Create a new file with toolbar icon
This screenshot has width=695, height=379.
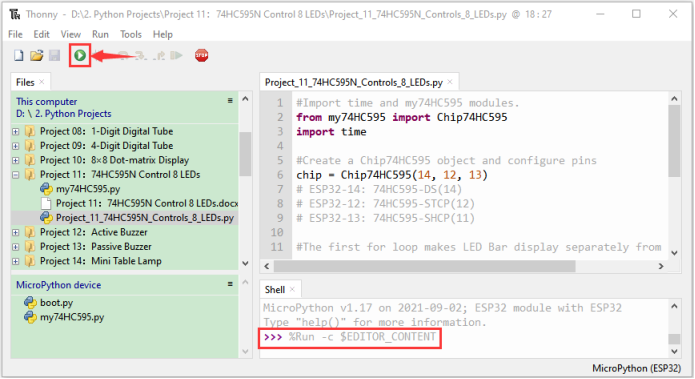pyautogui.click(x=19, y=55)
